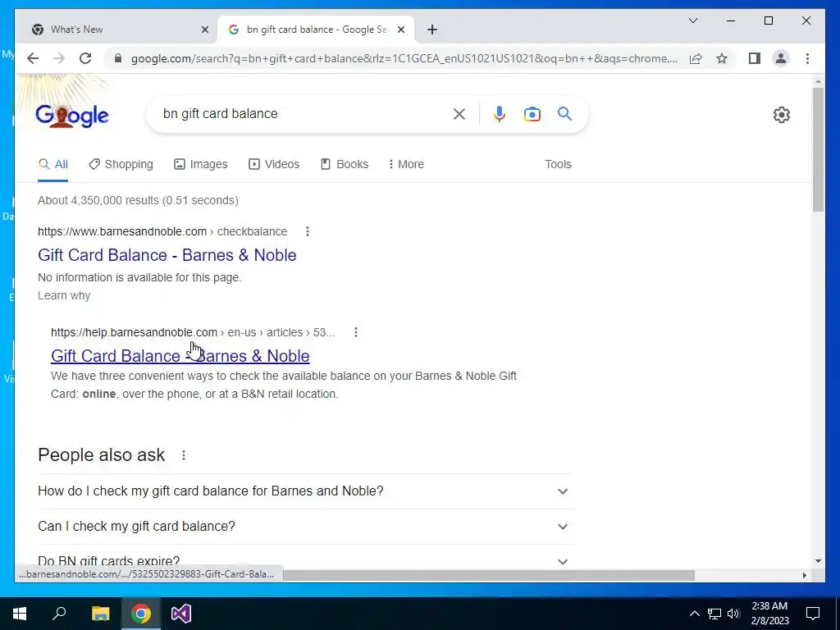Open the tab search dropdown arrow
Screen dimensions: 840x630
pyautogui.click(x=692, y=21)
